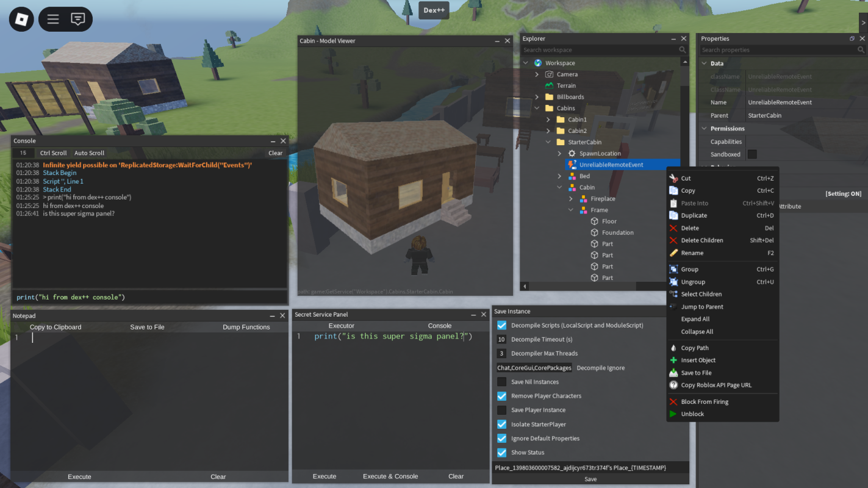The height and width of the screenshot is (488, 868).
Task: Click the green play icon beside Unblock
Action: (x=673, y=414)
